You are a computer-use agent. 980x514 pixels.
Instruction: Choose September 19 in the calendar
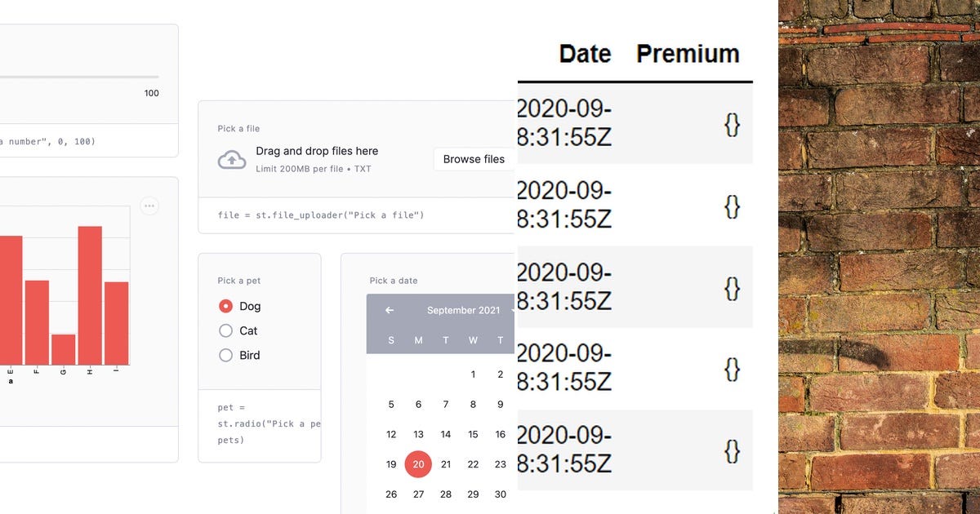tap(391, 464)
